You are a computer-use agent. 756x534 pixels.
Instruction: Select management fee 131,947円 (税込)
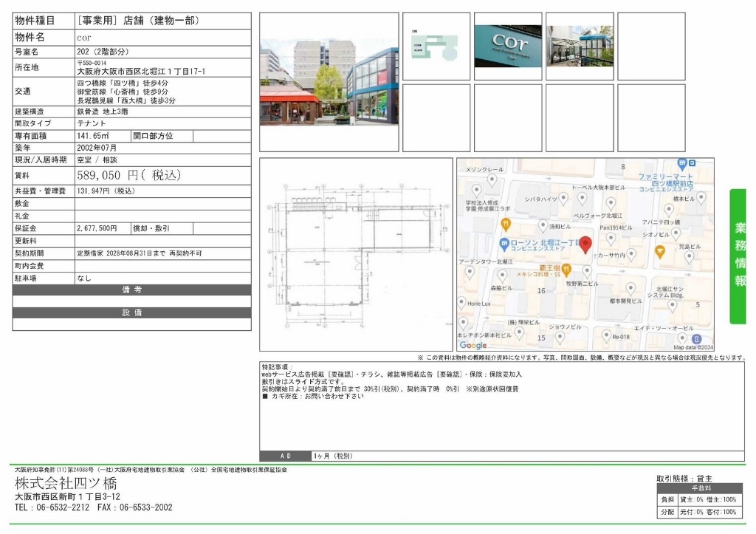(x=106, y=191)
